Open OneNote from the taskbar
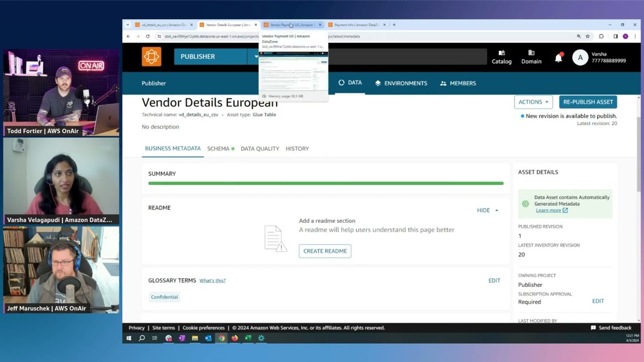The height and width of the screenshot is (362, 644). 182,338
